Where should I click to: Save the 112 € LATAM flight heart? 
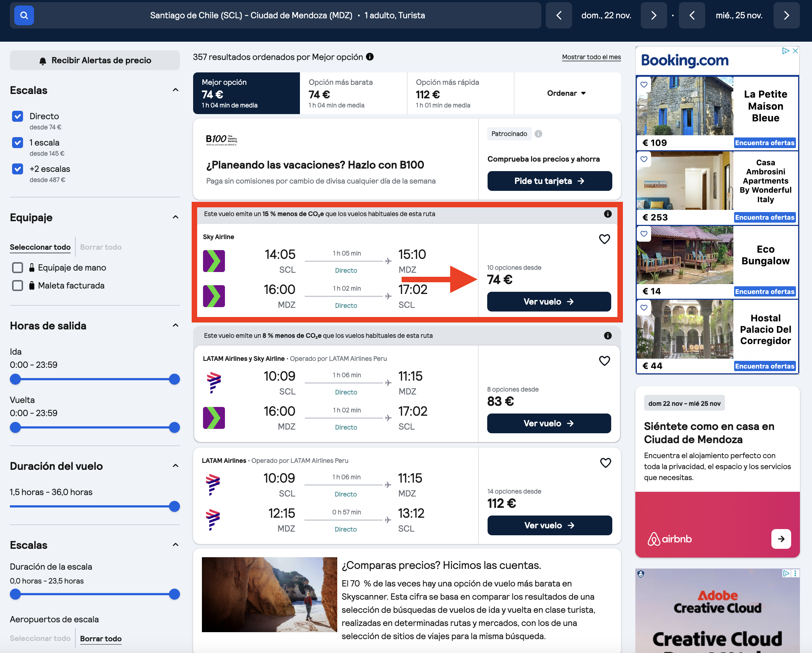pos(605,463)
